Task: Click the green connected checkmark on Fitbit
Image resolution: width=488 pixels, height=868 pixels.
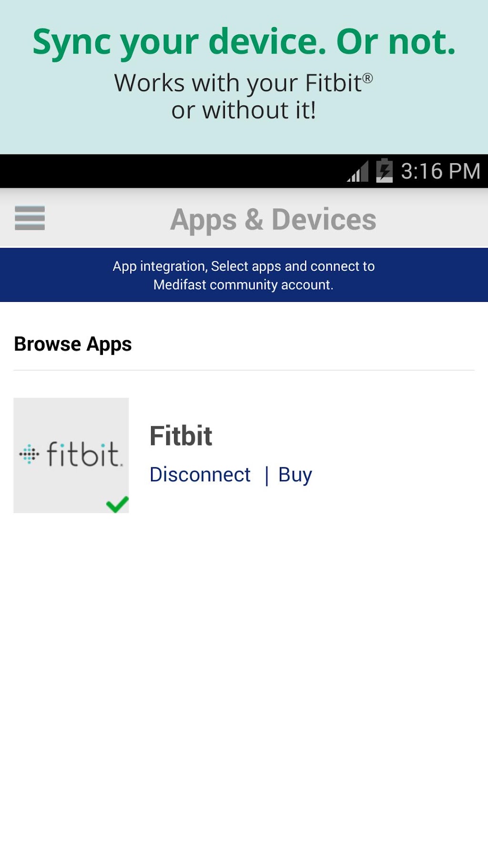Action: pyautogui.click(x=117, y=504)
